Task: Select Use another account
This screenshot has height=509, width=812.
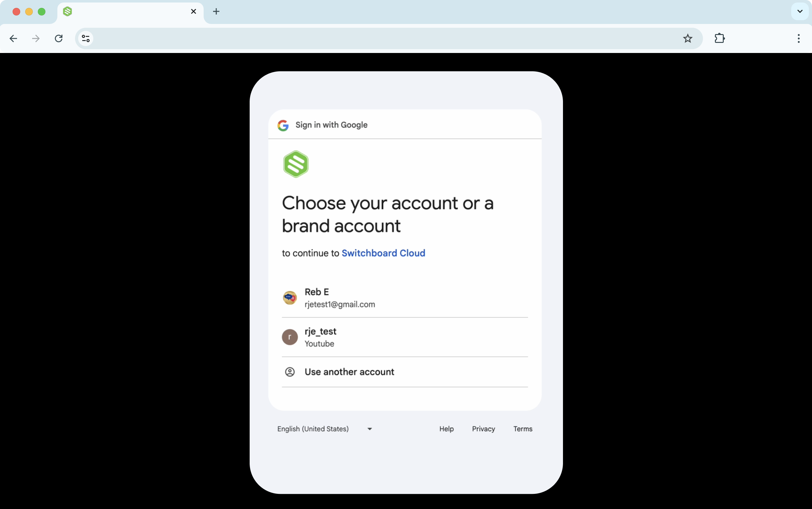Action: click(x=405, y=372)
